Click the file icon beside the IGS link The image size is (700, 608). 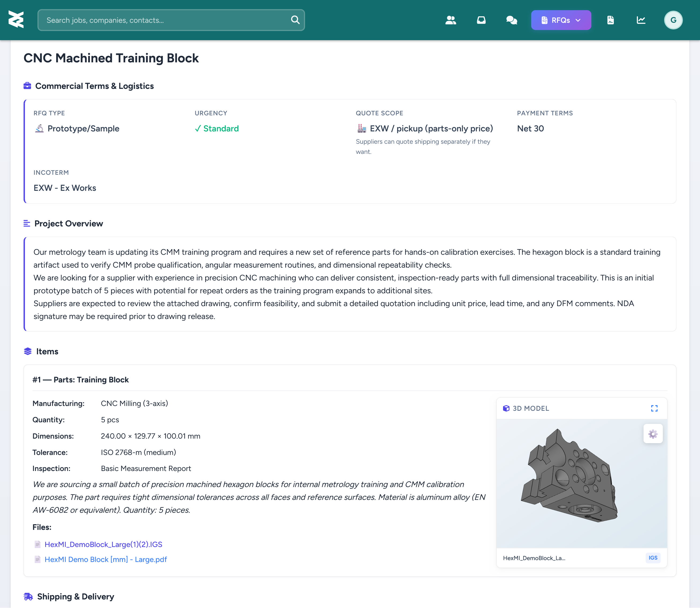pyautogui.click(x=38, y=544)
